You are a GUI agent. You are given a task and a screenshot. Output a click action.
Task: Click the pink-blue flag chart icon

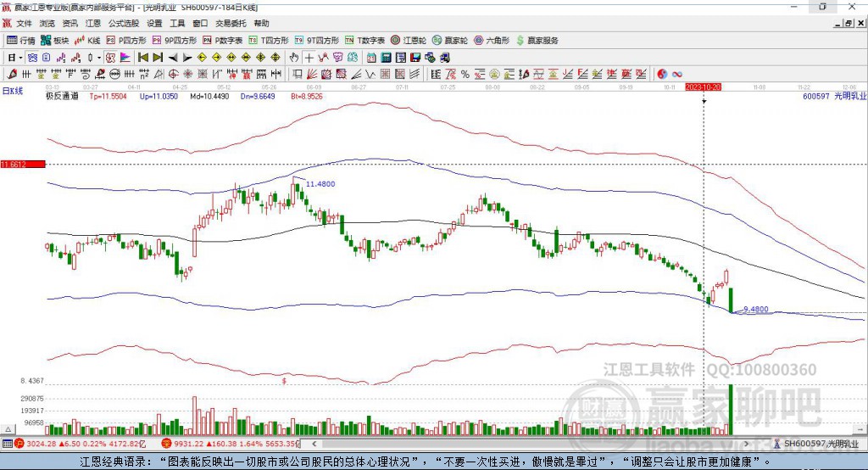point(125,58)
